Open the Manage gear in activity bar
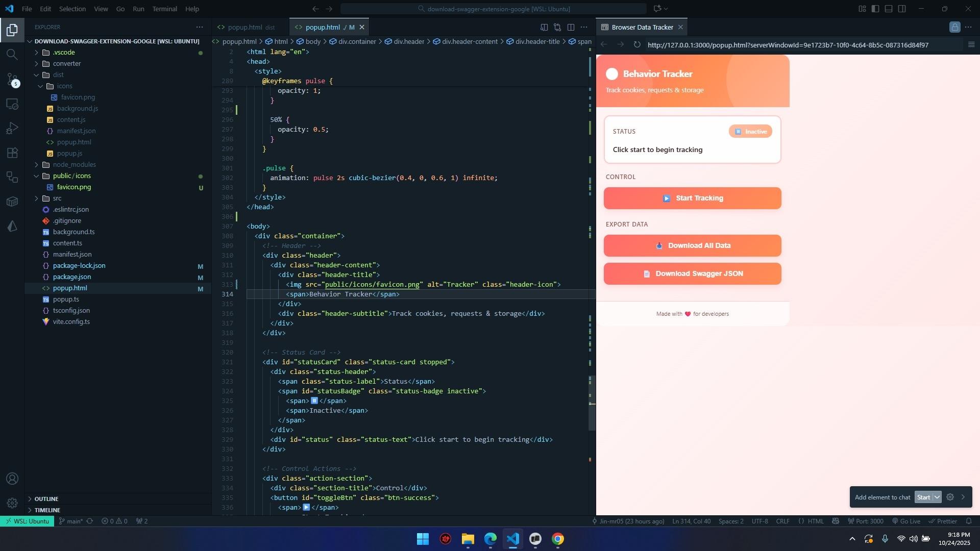This screenshot has width=980, height=551. (x=12, y=504)
